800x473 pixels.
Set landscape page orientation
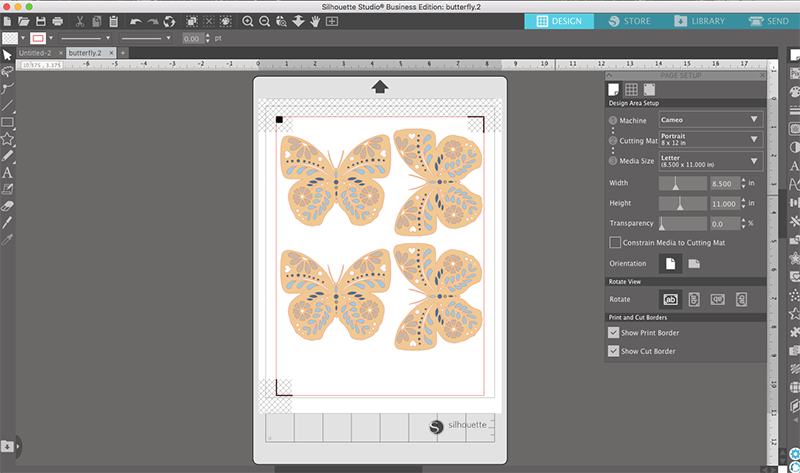click(694, 263)
